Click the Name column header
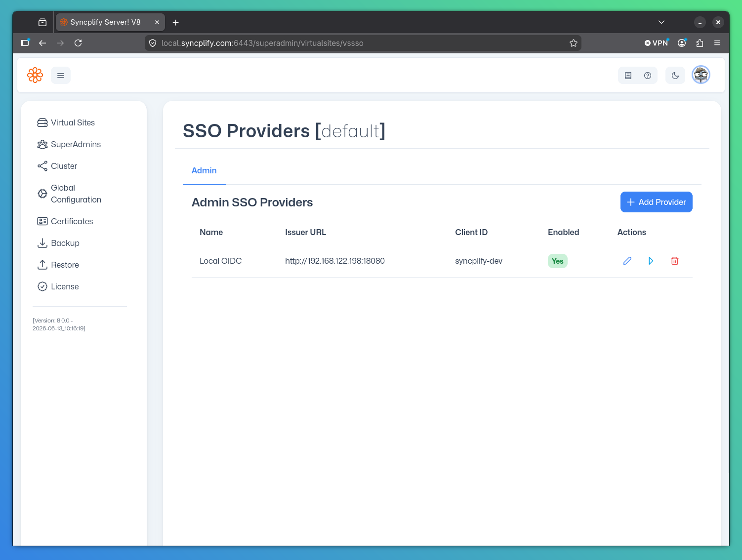Image resolution: width=742 pixels, height=560 pixels. click(211, 232)
